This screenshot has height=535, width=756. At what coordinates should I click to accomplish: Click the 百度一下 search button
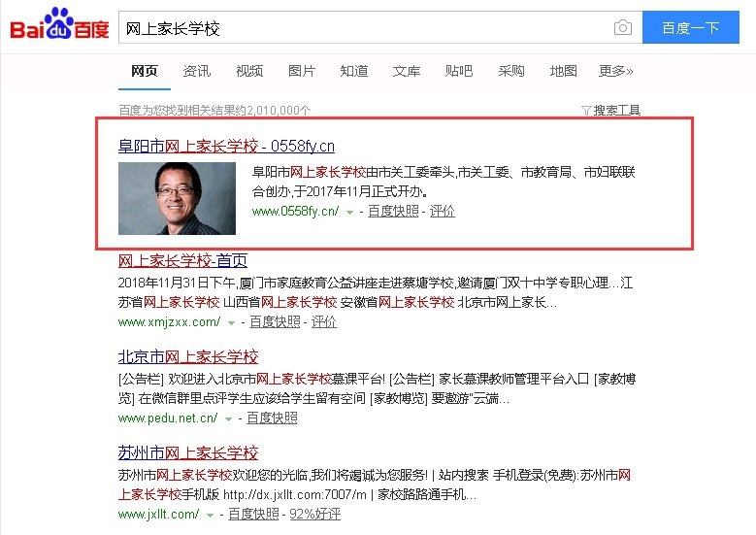tap(690, 27)
